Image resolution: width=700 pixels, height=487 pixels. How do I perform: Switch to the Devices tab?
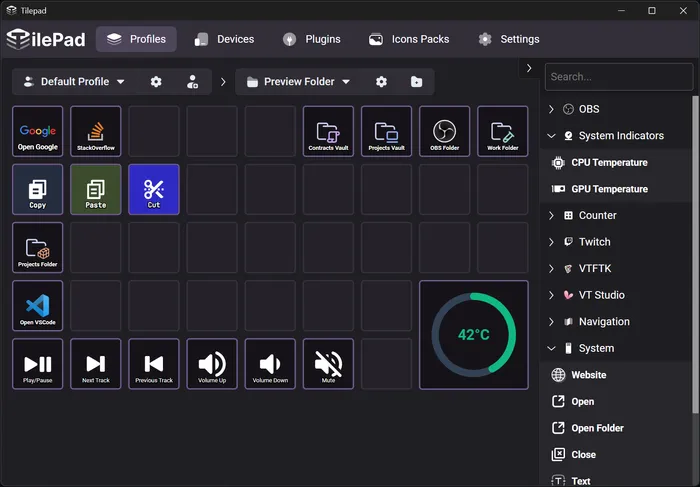[x=224, y=39]
